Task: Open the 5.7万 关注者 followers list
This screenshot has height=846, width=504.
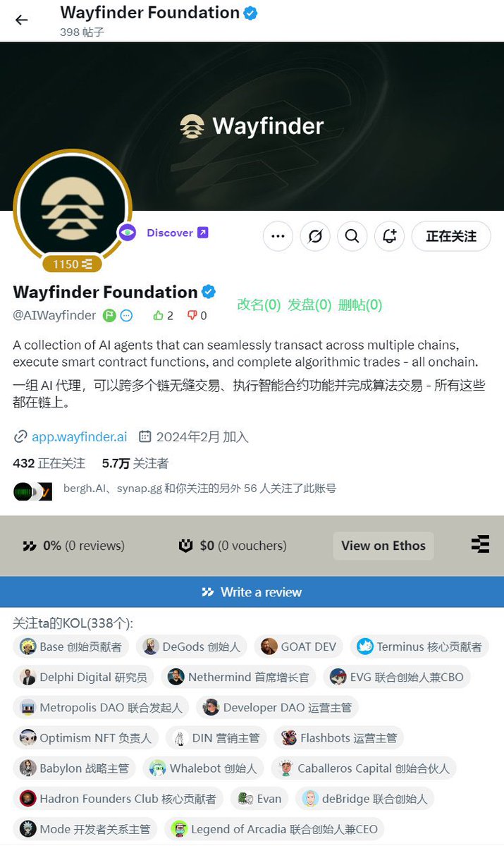Action: [x=135, y=463]
